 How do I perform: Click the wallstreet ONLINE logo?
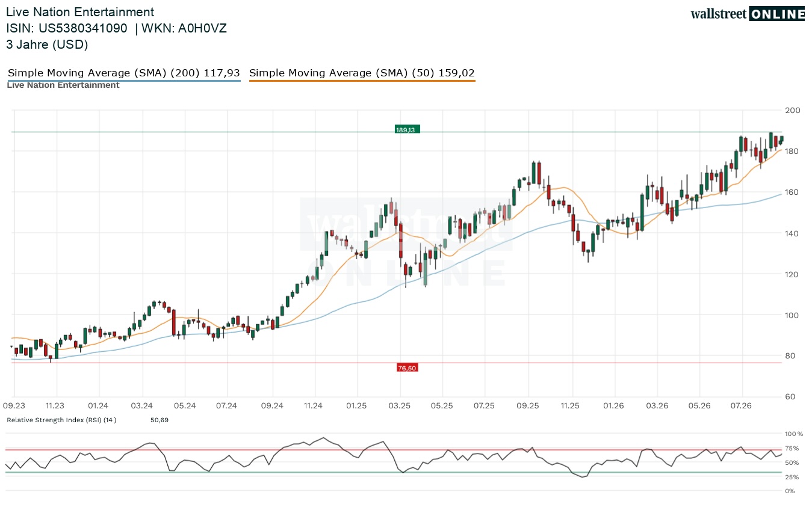[748, 14]
